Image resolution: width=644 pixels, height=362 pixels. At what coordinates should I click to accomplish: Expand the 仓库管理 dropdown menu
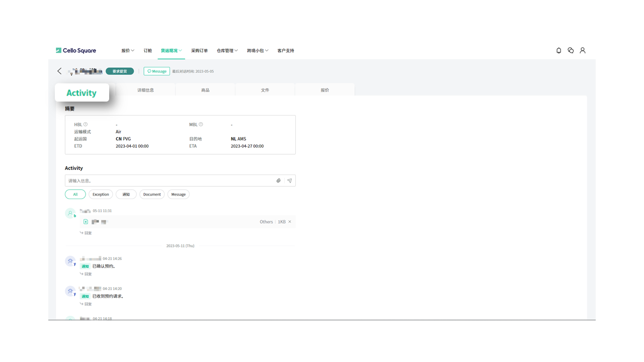[x=227, y=51]
